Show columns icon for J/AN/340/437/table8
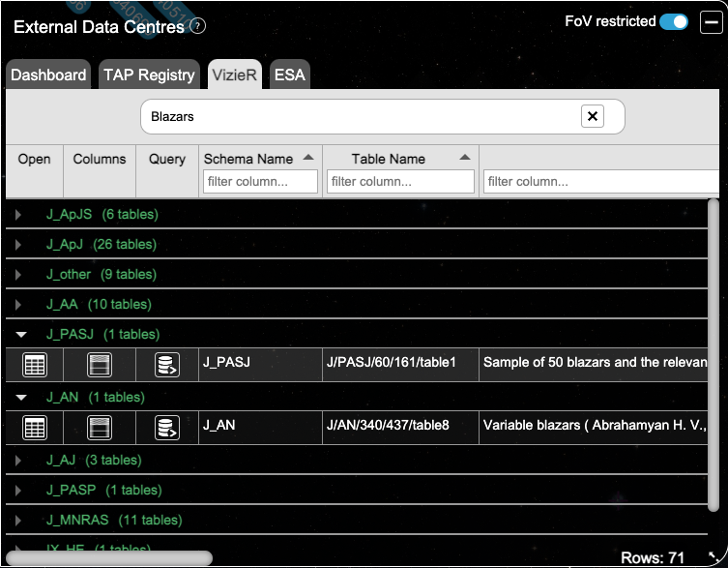This screenshot has width=728, height=568. (x=100, y=428)
